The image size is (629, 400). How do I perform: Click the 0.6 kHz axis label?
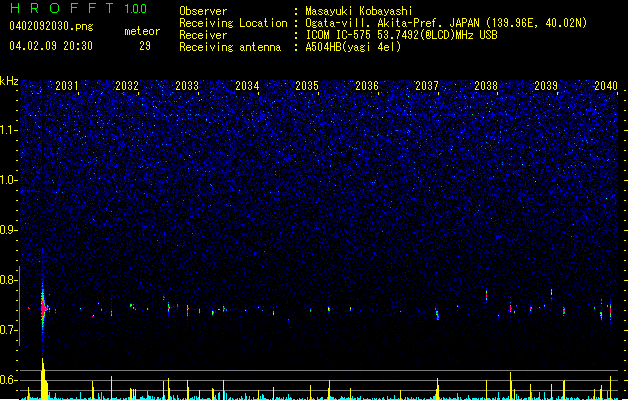pos(9,380)
